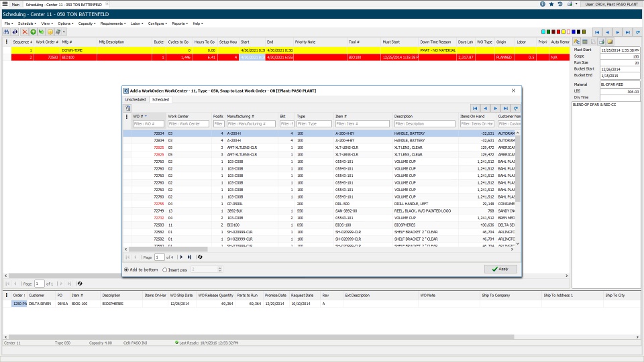The image size is (644, 362).
Task: Switch to the Scheduled tab
Action: 160,99
